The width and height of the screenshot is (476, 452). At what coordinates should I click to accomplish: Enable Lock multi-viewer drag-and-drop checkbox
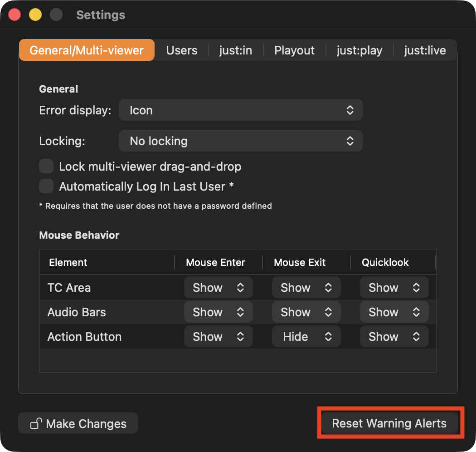coord(46,166)
